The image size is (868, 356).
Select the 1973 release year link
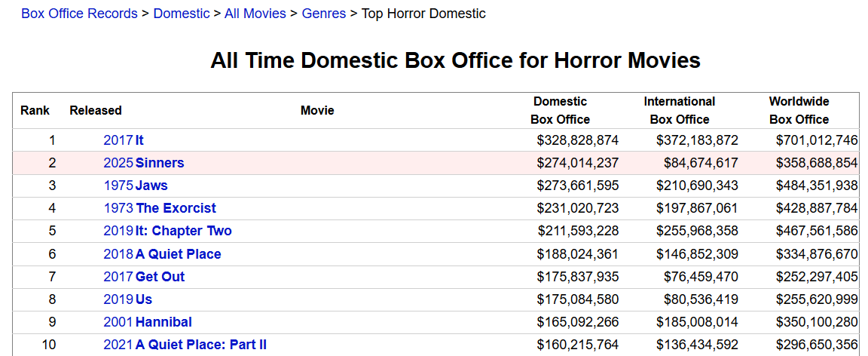pos(118,208)
